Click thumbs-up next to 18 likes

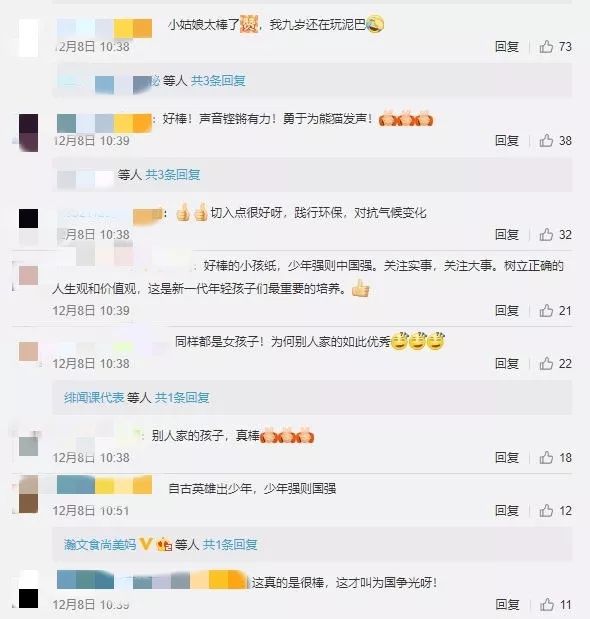pyautogui.click(x=546, y=458)
